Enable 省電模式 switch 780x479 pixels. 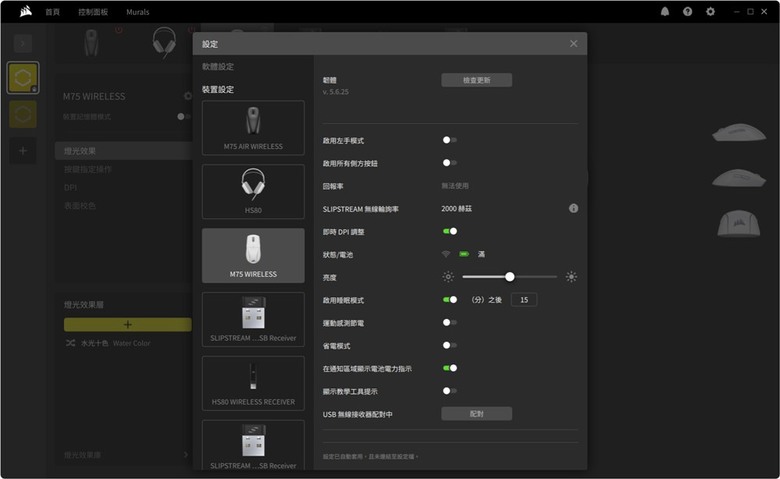[x=450, y=345]
